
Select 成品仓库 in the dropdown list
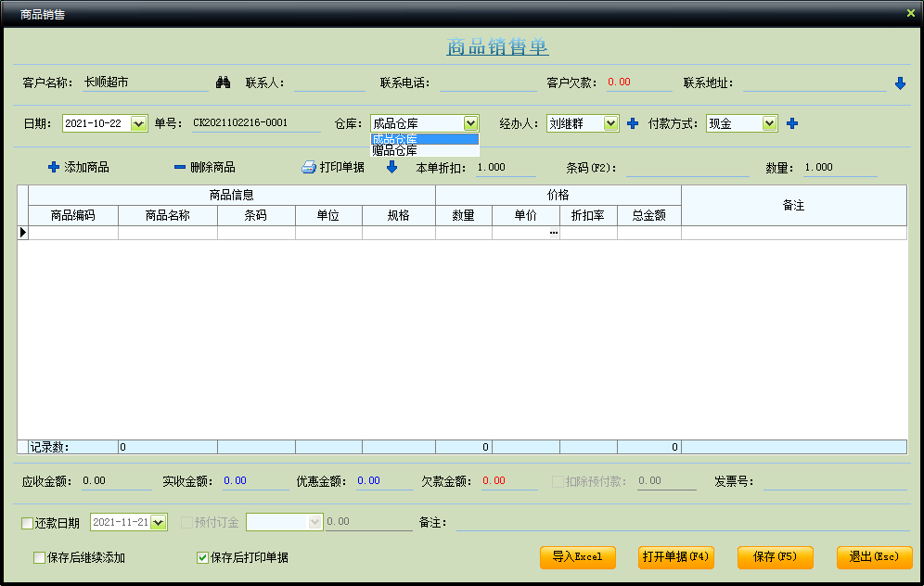coord(424,139)
